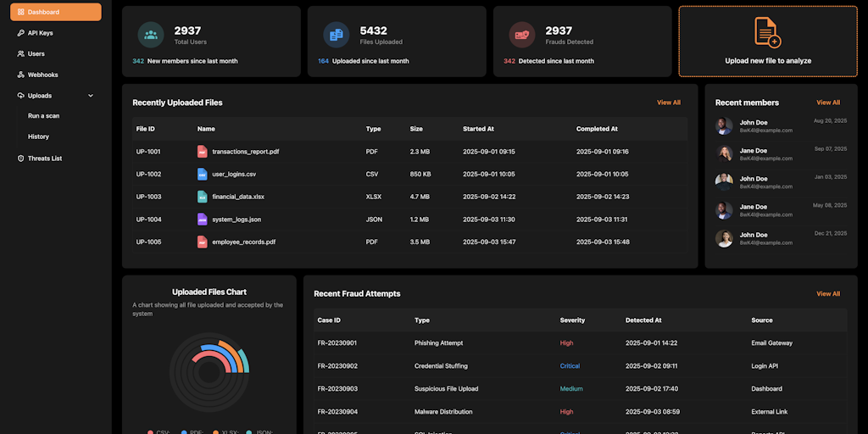
Task: Open the Threats List page
Action: [x=44, y=159]
